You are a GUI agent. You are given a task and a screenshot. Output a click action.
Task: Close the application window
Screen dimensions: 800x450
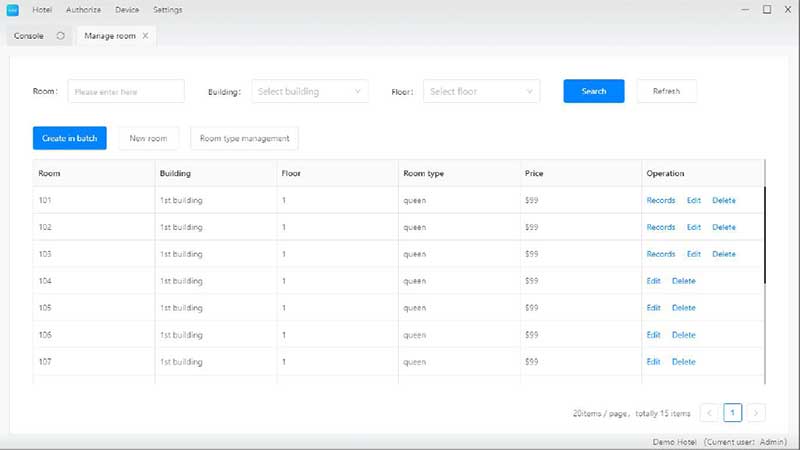787,9
